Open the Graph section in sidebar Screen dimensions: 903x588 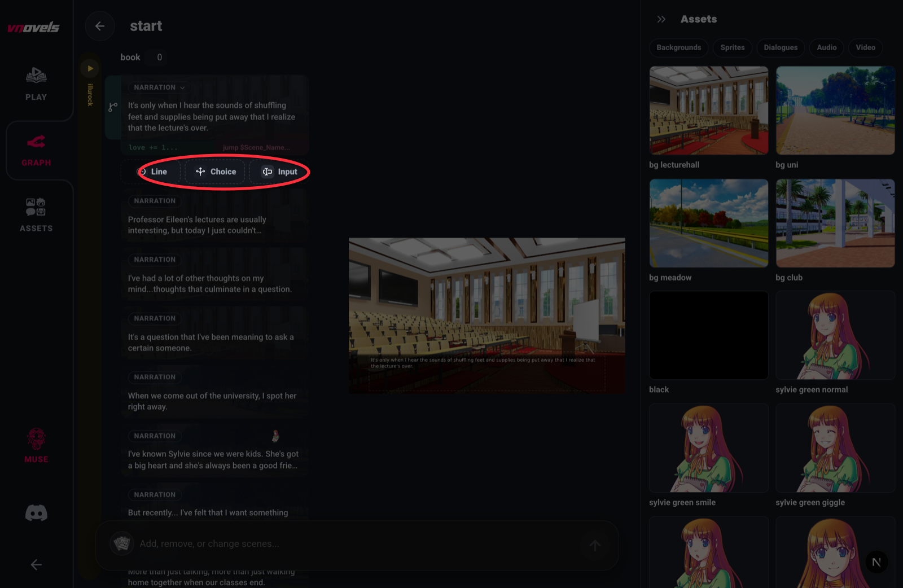(36, 151)
